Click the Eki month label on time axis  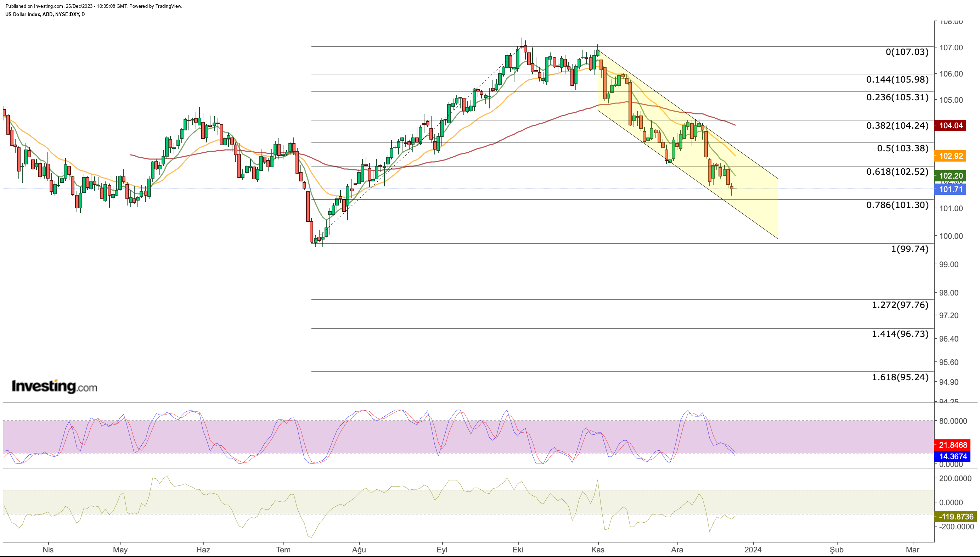[x=518, y=550]
